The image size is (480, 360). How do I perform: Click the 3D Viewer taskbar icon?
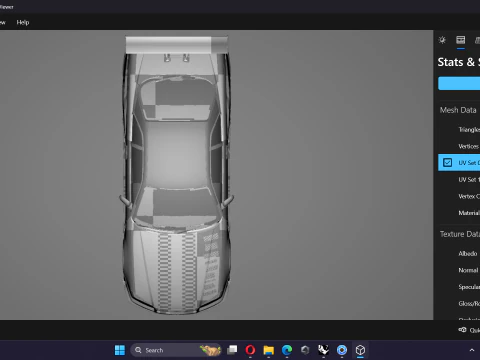click(x=360, y=350)
